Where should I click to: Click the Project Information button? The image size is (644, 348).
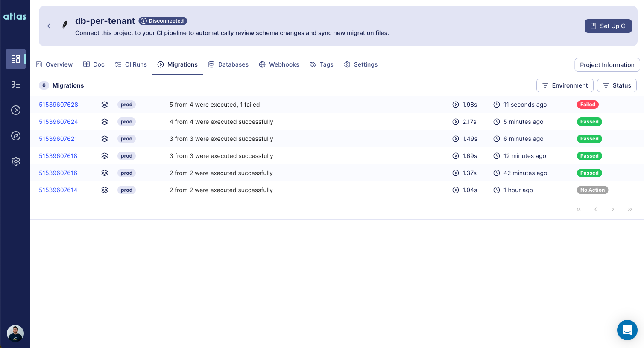pos(607,65)
